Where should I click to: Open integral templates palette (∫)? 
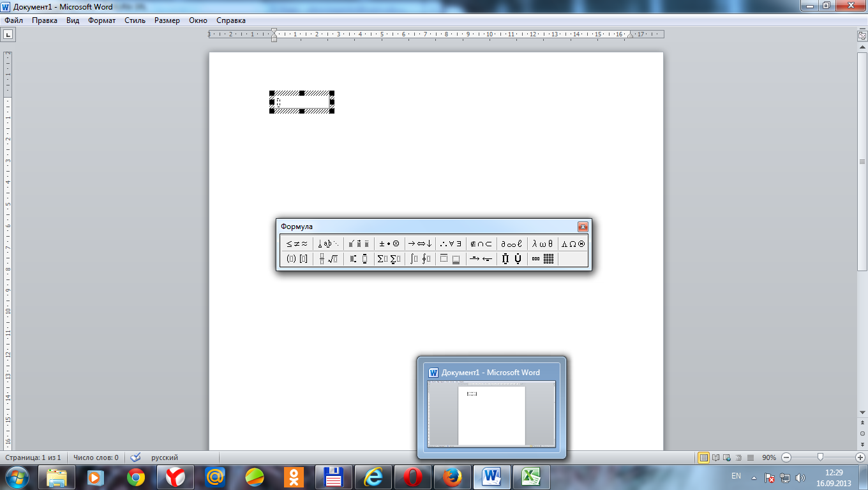(x=420, y=258)
